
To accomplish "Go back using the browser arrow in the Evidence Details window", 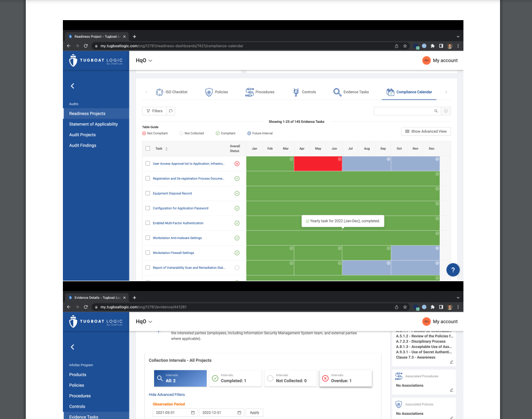I will tap(69, 307).
